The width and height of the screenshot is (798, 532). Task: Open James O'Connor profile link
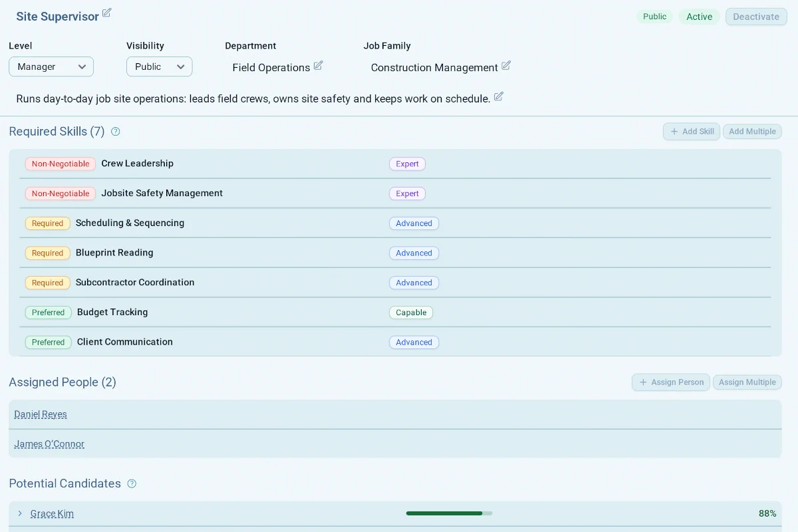point(49,444)
